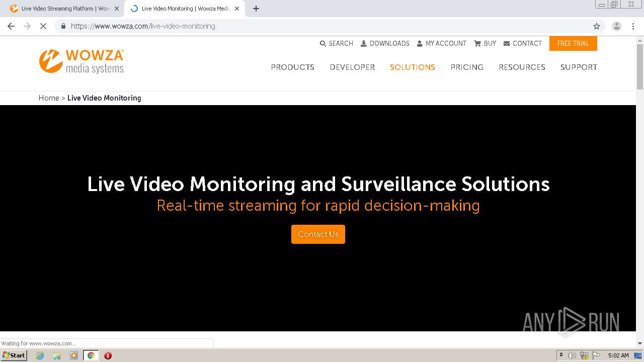Click 'Live Video Monitoring and Surveillance Solutions' heading
This screenshot has width=644, height=362.
[x=318, y=184]
